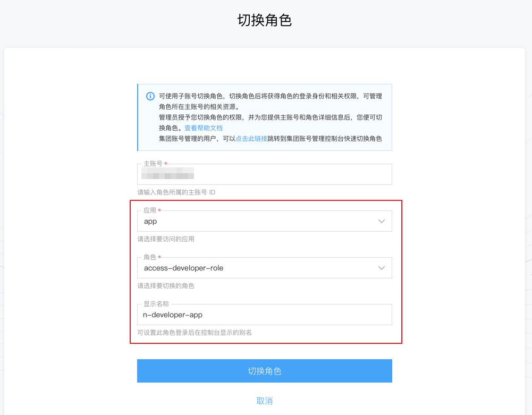This screenshot has height=415, width=532.
Task: Expand the 应用 dropdown chevron
Action: [382, 221]
